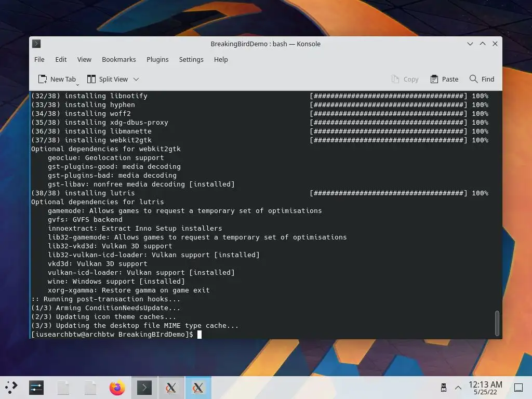532x399 pixels.
Task: Click '(35/38) installing xdg-dbus-proxy' line
Action: click(x=100, y=123)
